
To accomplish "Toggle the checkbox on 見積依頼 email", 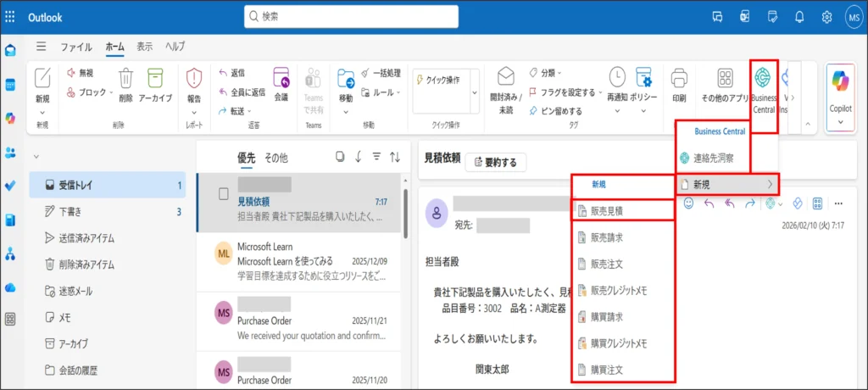I will click(224, 193).
